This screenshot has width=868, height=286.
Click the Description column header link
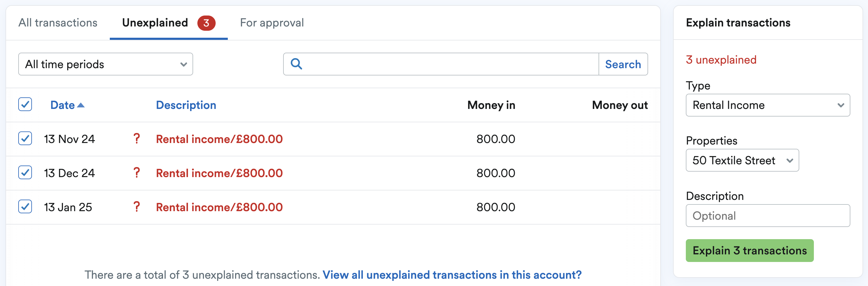coord(186,105)
